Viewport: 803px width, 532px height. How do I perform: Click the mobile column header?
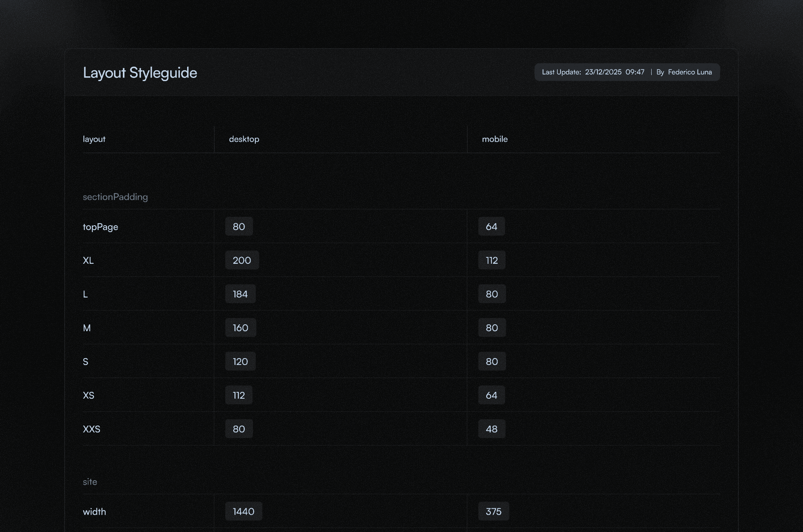[x=494, y=139]
